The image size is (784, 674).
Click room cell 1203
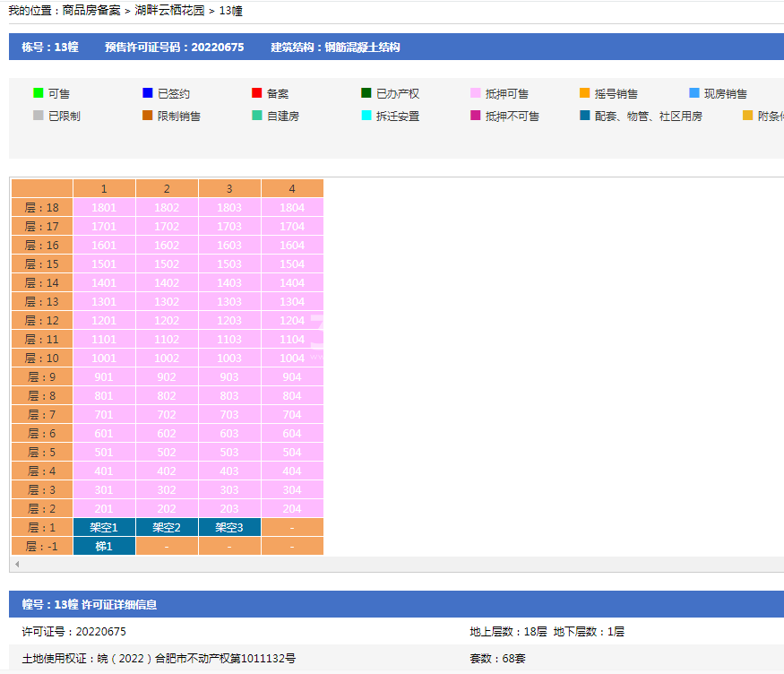pos(229,321)
